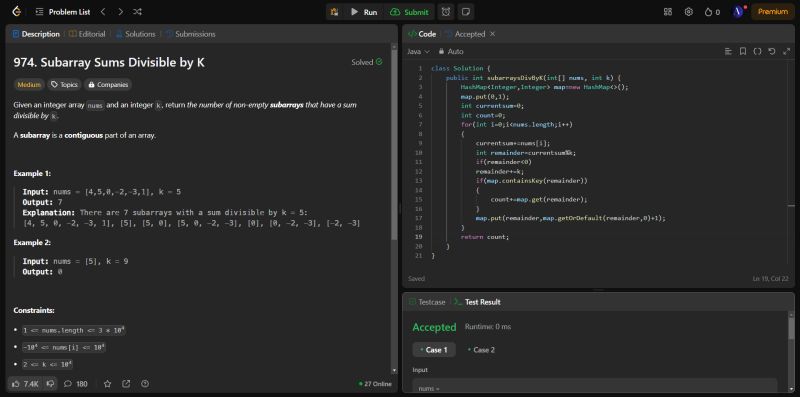The width and height of the screenshot is (800, 397).
Task: Click the problem title 974. Subarray Sums
Action: [109, 63]
